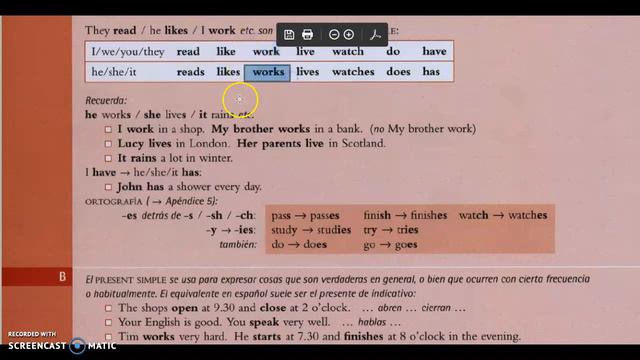Click 'likes' in the he/she/it table row
This screenshot has width=640, height=360.
pyautogui.click(x=228, y=71)
